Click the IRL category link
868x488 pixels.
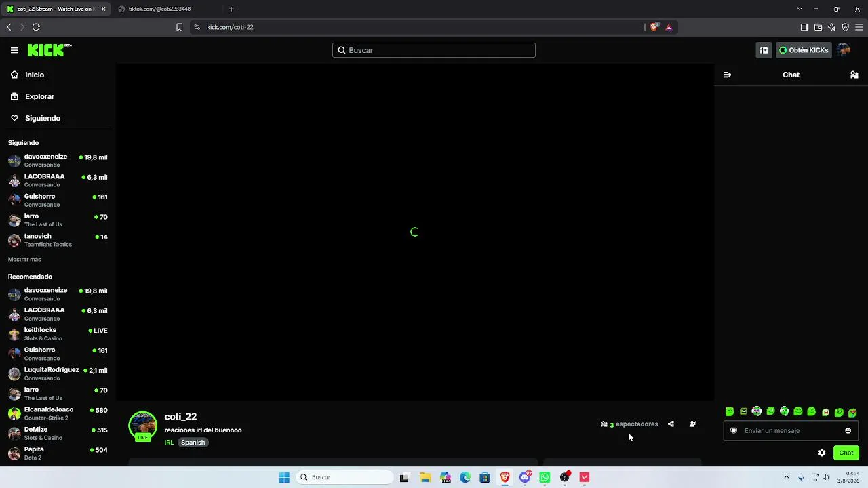point(169,443)
